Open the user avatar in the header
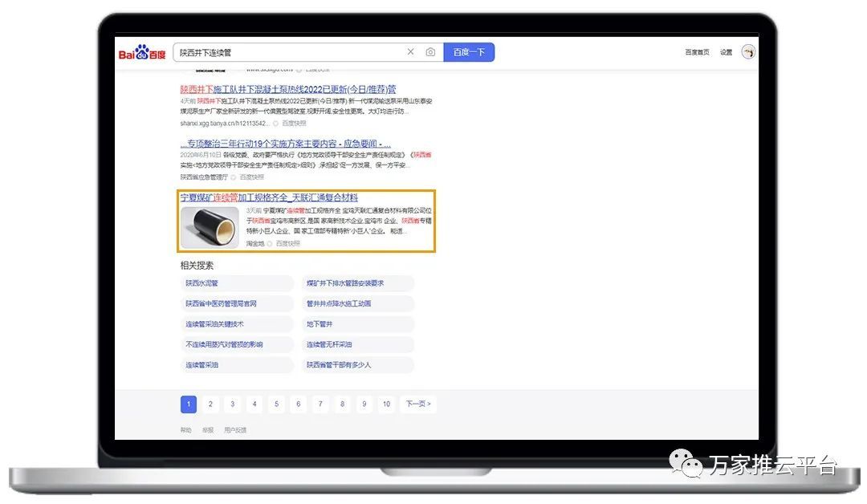Screen dimensions: 867x504 pyautogui.click(x=748, y=52)
